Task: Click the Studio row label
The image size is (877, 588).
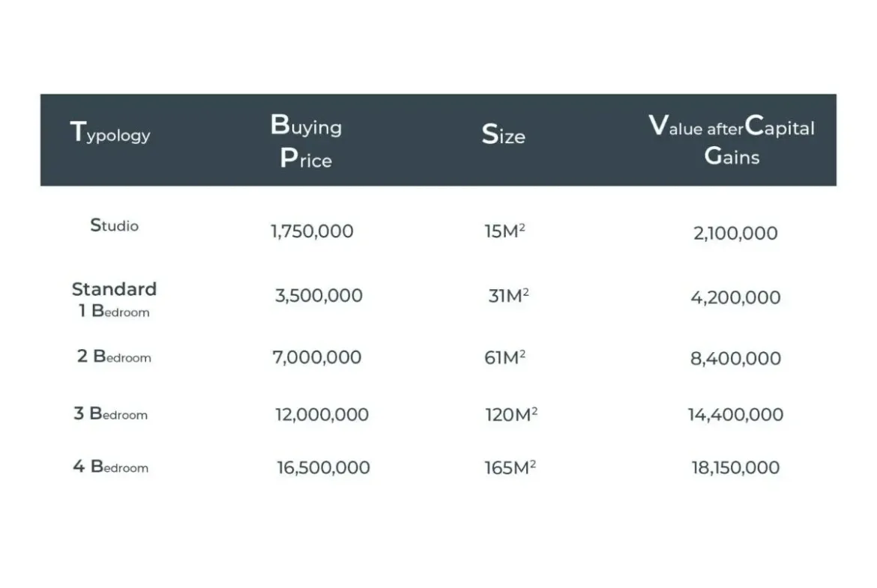Action: [x=114, y=225]
